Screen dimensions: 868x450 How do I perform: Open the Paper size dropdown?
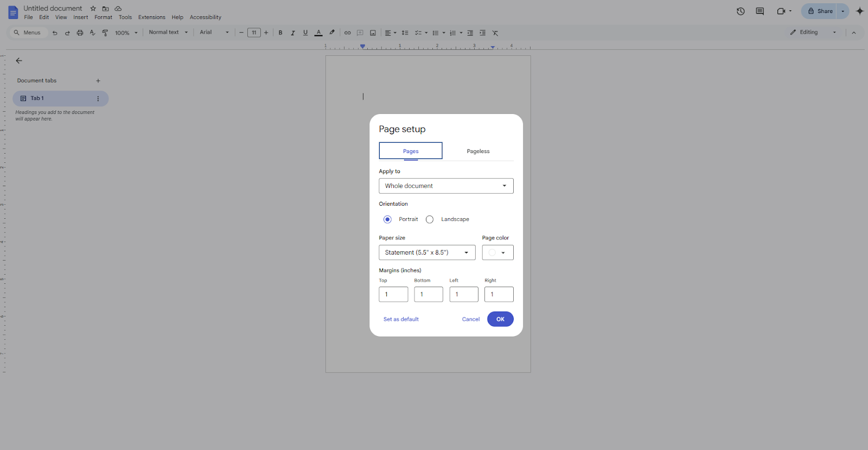pyautogui.click(x=427, y=252)
